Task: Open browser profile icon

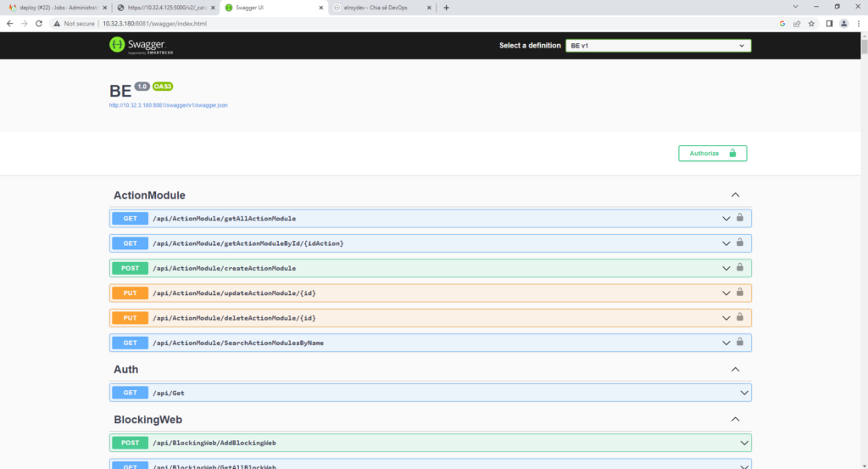Action: [x=843, y=23]
